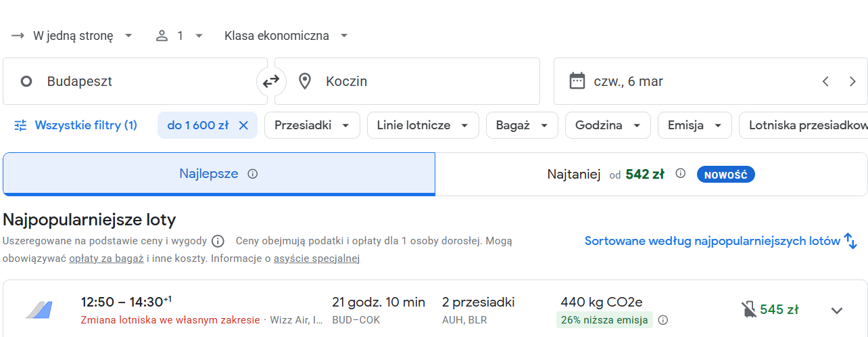Open the passenger count dropdown
868x337 pixels.
[179, 36]
